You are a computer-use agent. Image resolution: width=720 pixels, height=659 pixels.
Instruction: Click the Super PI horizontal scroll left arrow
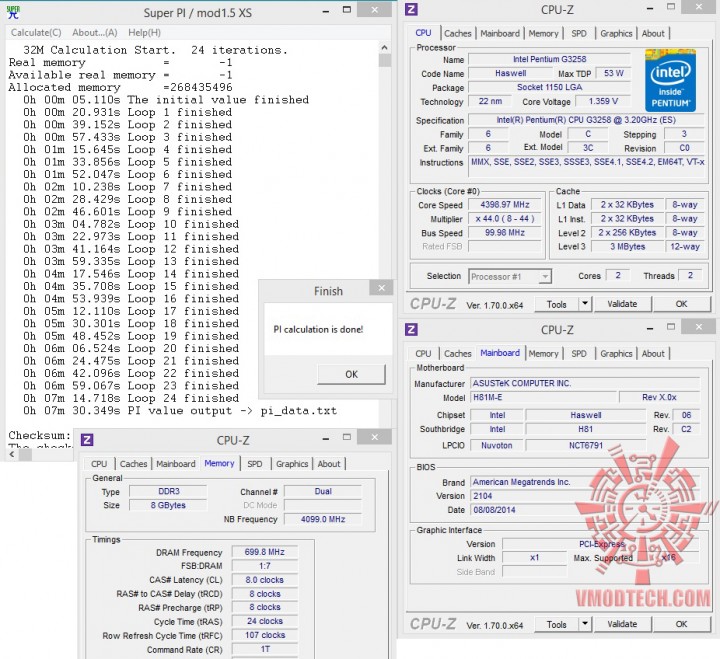click(x=12, y=455)
